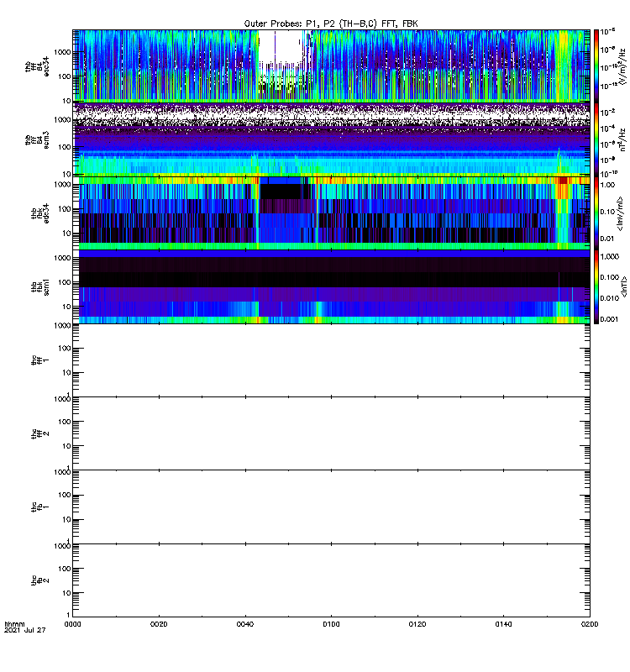Click the plot title 'Outer Probes: P1, P2 (TH-B,C) FFT, FBK'
The width and height of the screenshot is (630, 672).
pyautogui.click(x=331, y=24)
